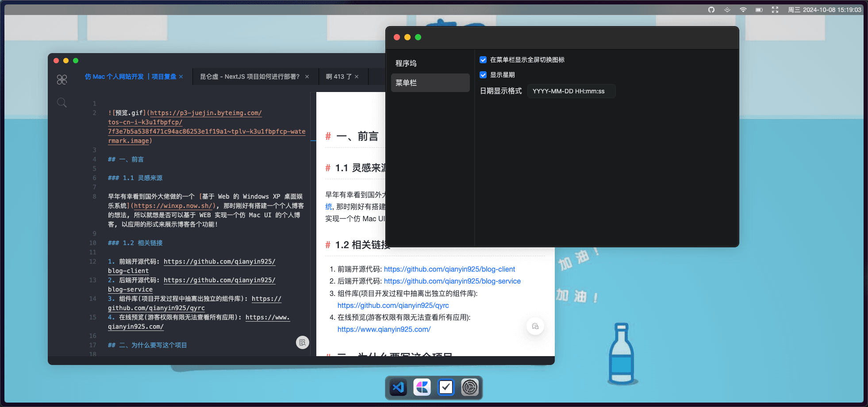868x407 pixels.
Task: Toggle the 显示星期 checkbox
Action: pos(483,75)
